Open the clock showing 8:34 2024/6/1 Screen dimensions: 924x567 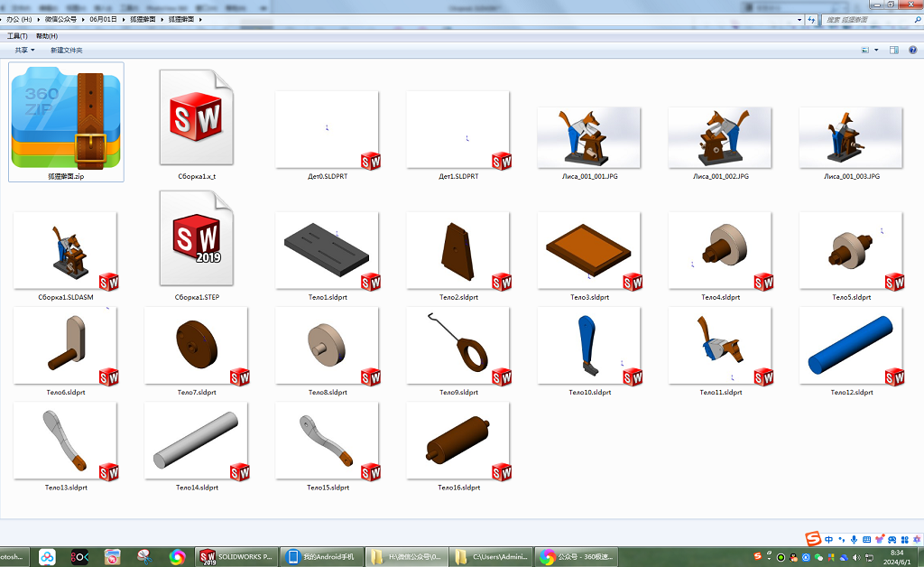(897, 557)
